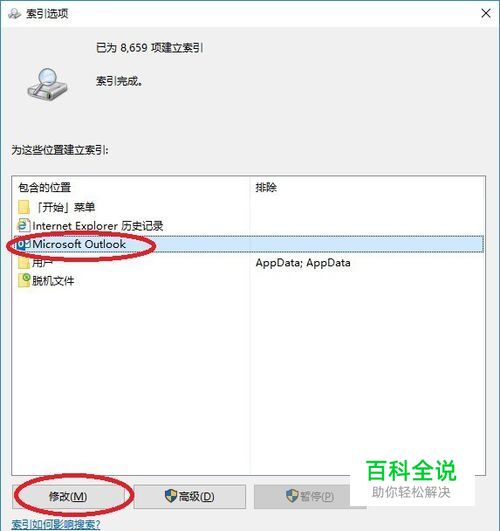The image size is (500, 531).
Task: Click the Start Menu folder icon
Action: 23,207
